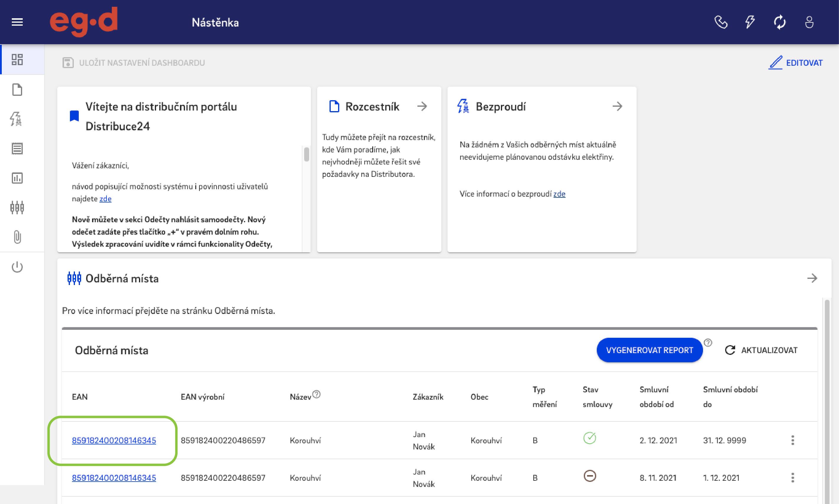Click the Rozcestník document icon
The height and width of the screenshot is (504, 839).
(334, 106)
